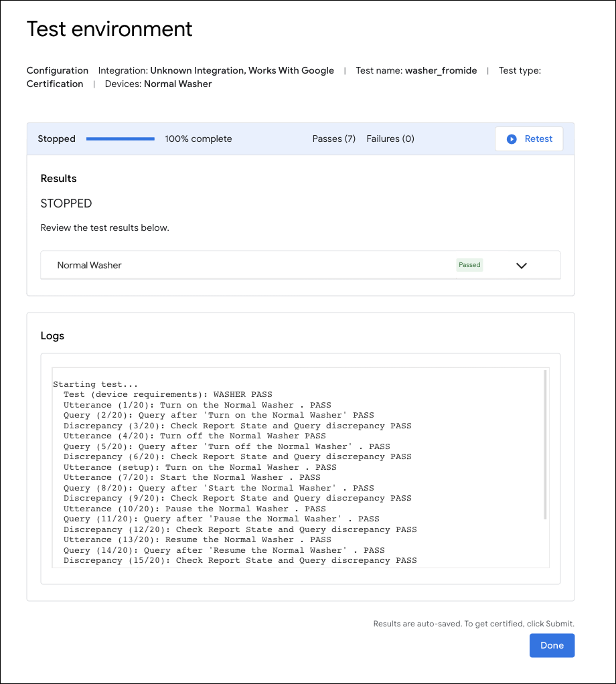616x684 pixels.
Task: Click the Done button
Action: click(x=552, y=645)
